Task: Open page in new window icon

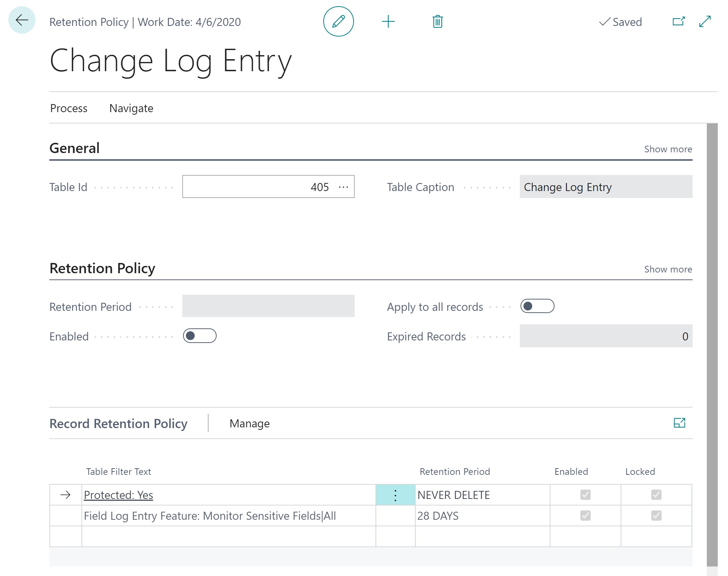Action: pos(678,22)
